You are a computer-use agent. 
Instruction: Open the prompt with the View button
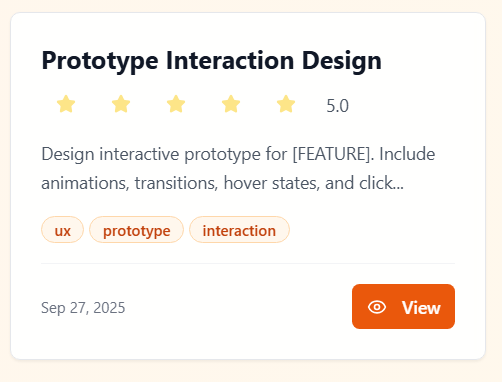[x=403, y=306]
